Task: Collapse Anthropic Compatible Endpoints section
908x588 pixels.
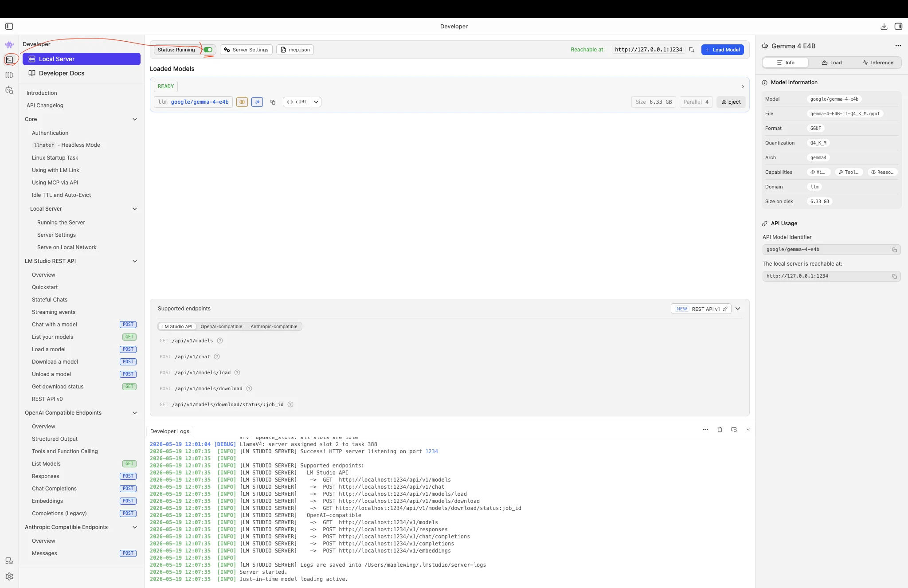Action: 135,527
